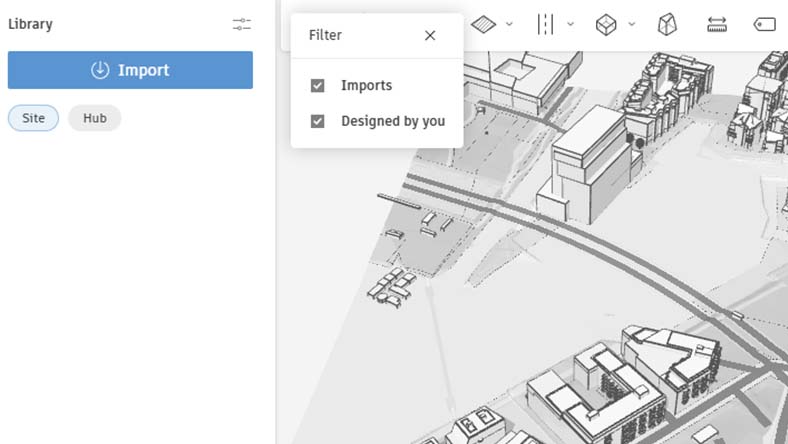The width and height of the screenshot is (788, 444).
Task: Toggle the Designed by you checkbox
Action: coord(318,121)
